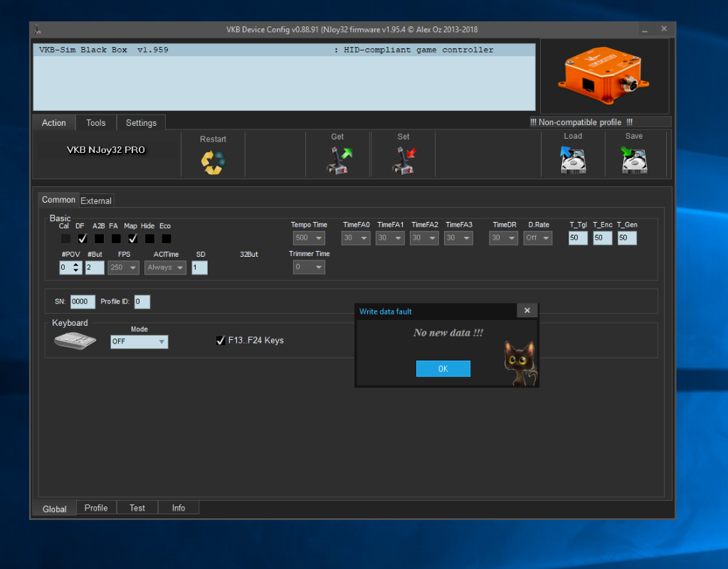Increase the #POV value with up arrow
The image size is (728, 569).
tap(76, 265)
